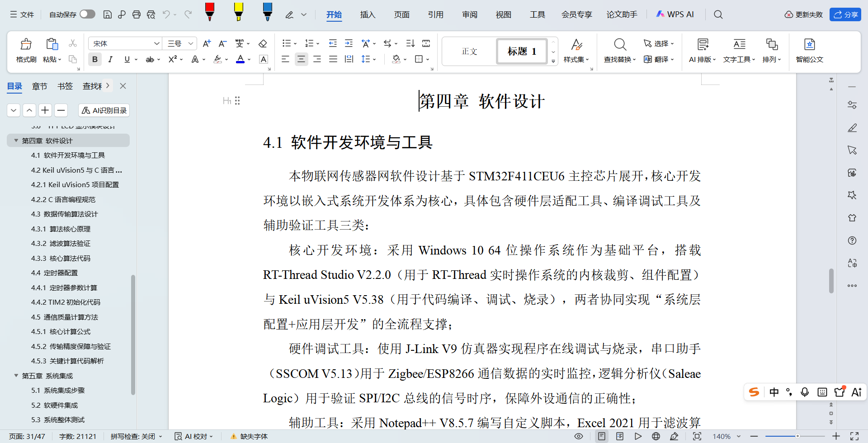
Task: Apply the 标题 1 style
Action: 522,51
